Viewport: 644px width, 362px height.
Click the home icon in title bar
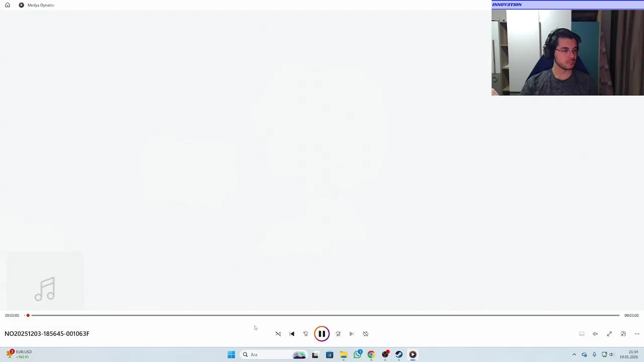point(8,5)
